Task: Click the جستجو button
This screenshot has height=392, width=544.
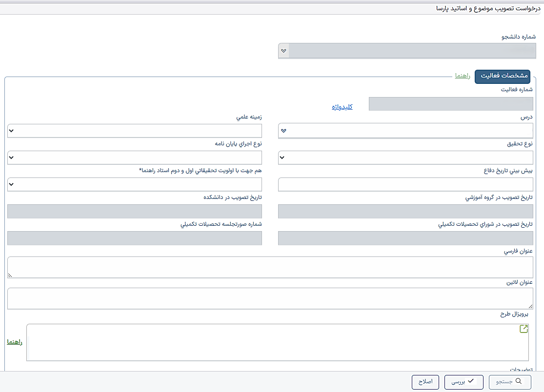Action: pos(510,382)
